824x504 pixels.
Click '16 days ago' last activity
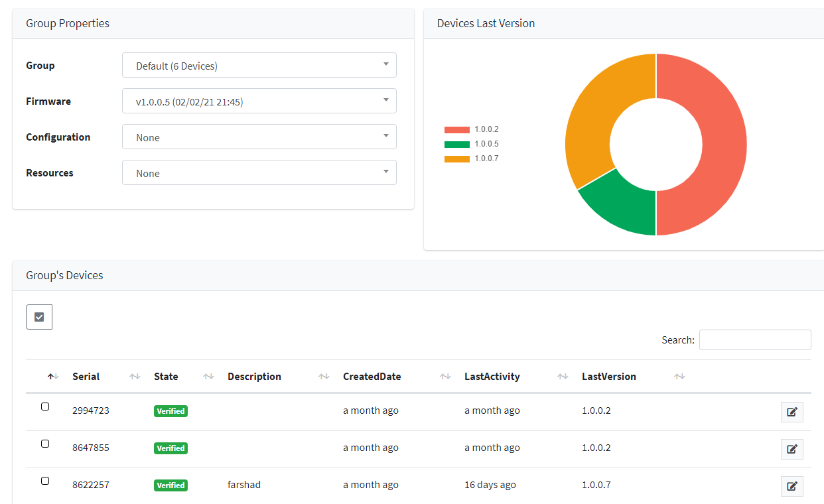click(490, 485)
